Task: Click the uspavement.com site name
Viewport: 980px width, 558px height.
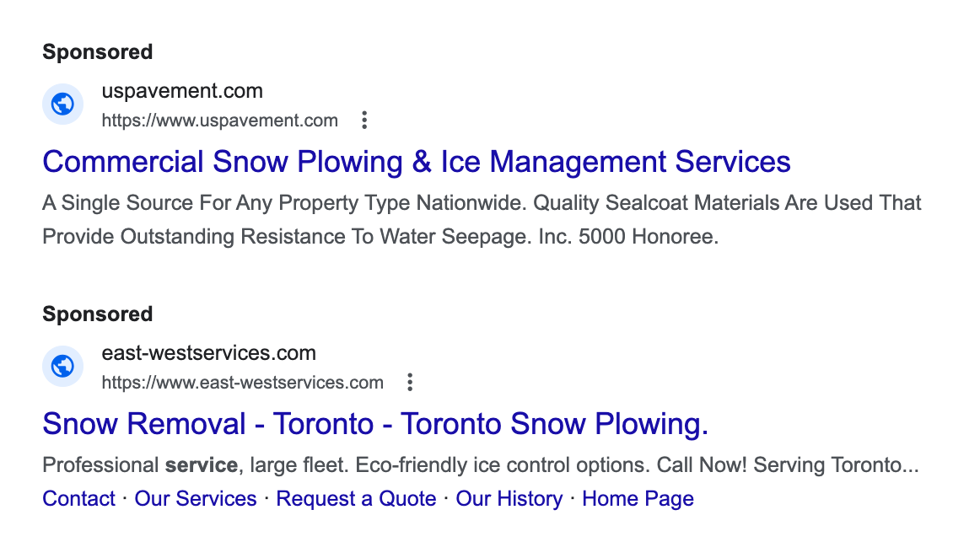Action: point(182,91)
